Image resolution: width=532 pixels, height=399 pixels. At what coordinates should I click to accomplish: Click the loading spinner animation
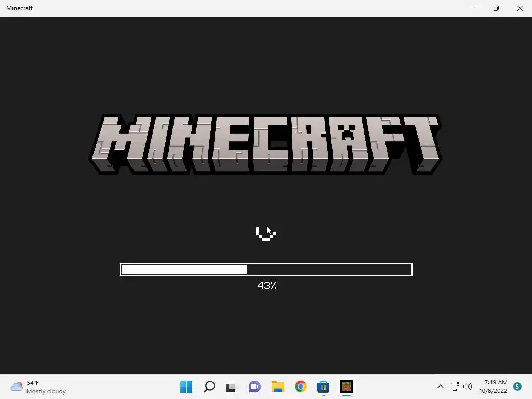[265, 233]
